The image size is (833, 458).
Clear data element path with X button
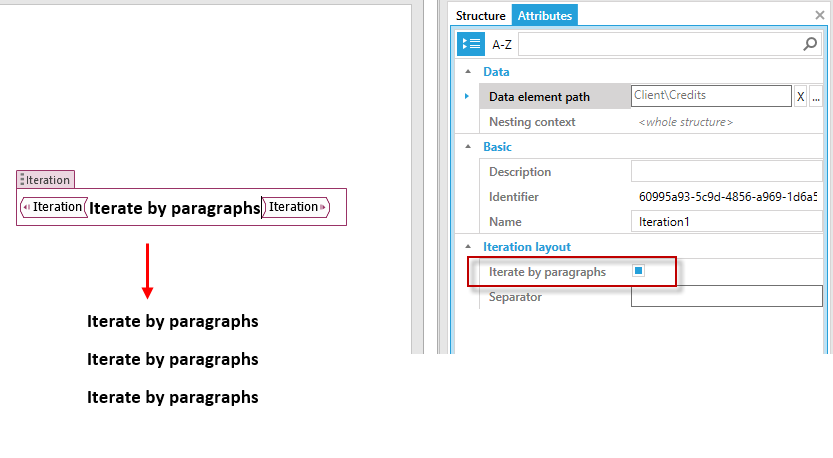(x=800, y=97)
